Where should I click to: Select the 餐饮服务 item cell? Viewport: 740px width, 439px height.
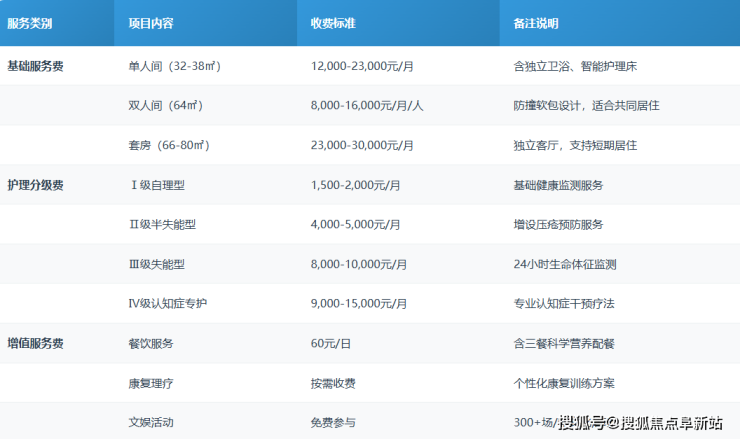pyautogui.click(x=151, y=343)
